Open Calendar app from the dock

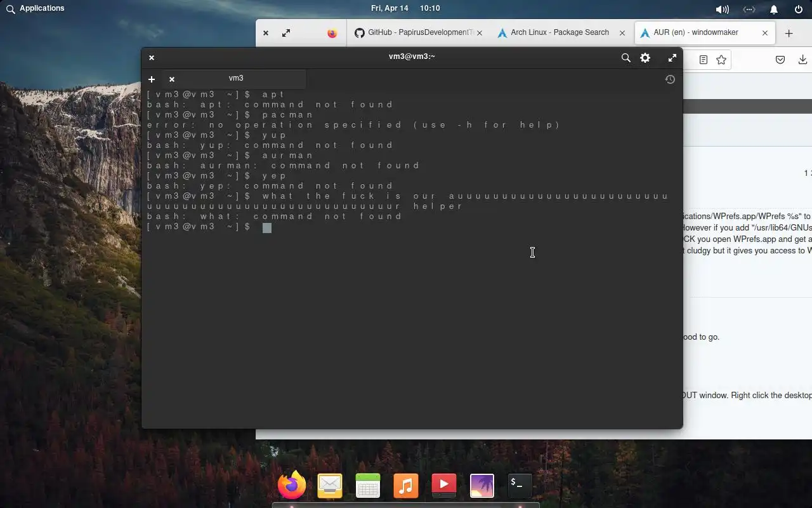click(368, 486)
